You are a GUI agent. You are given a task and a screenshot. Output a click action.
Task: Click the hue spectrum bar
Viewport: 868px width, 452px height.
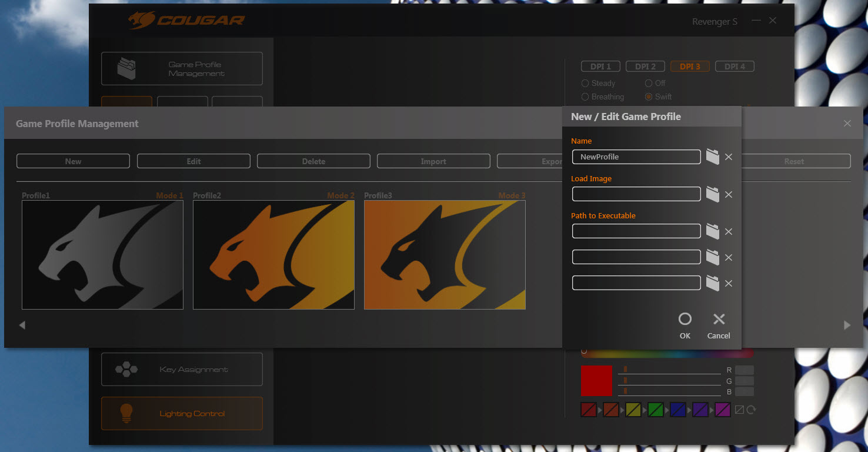point(667,353)
